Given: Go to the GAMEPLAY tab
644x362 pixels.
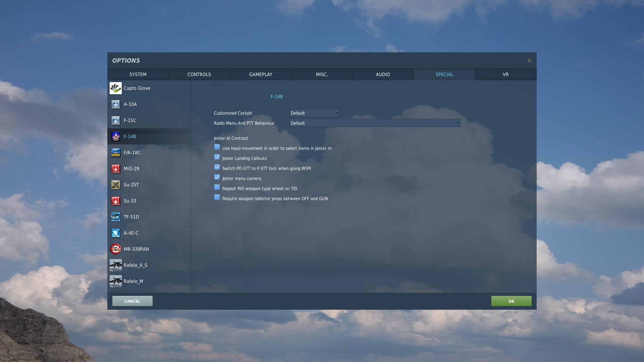Looking at the screenshot, I should click(261, 74).
